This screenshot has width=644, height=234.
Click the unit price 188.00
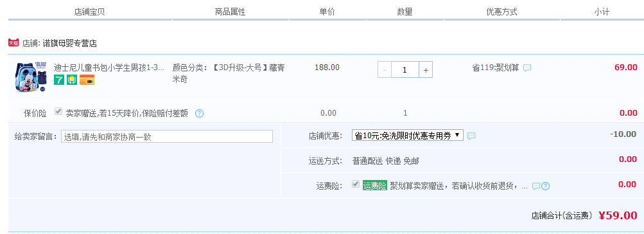(x=327, y=67)
